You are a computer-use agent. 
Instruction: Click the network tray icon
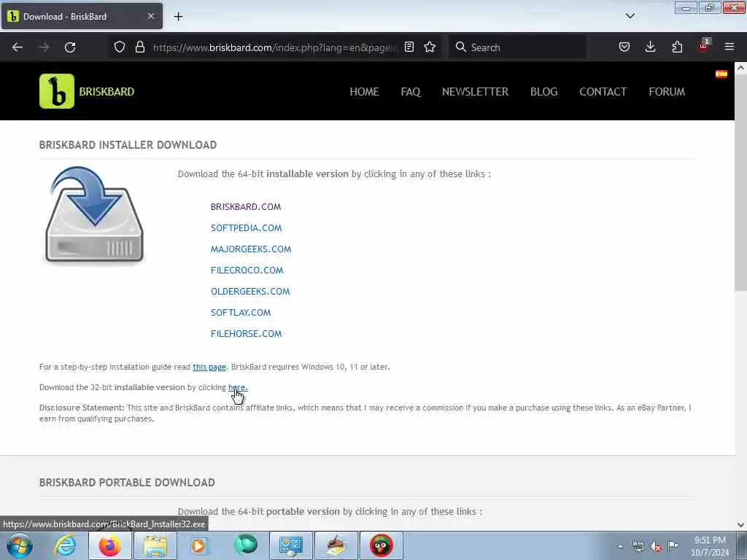tap(638, 546)
